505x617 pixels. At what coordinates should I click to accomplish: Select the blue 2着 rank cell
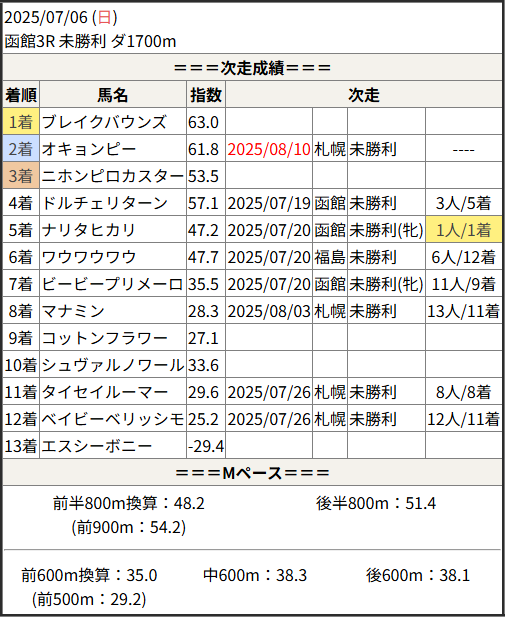tap(21, 149)
